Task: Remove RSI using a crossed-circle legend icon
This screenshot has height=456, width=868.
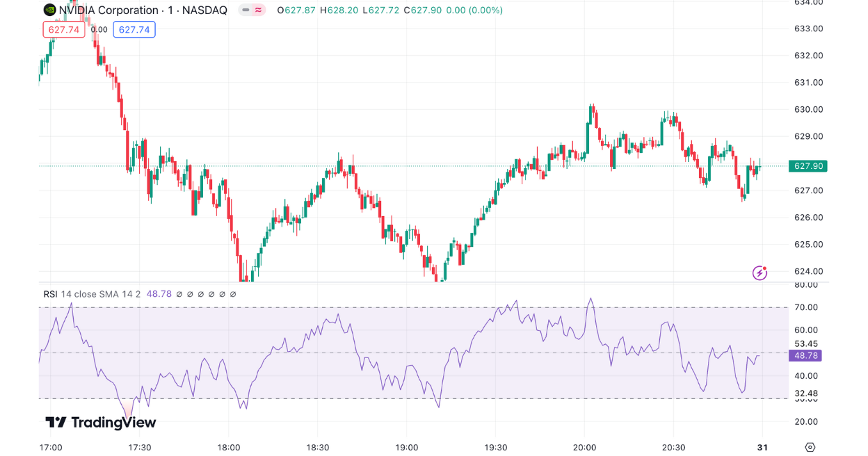Action: [201, 293]
